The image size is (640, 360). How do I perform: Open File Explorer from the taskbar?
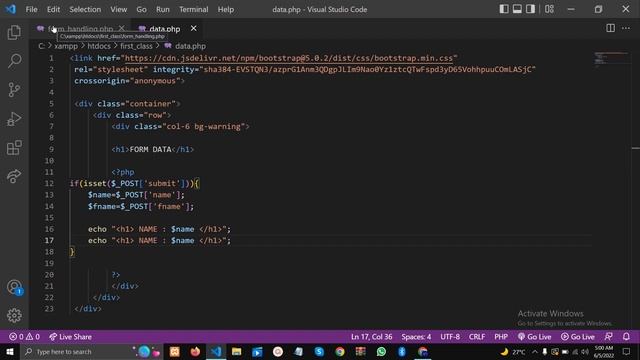(236, 351)
